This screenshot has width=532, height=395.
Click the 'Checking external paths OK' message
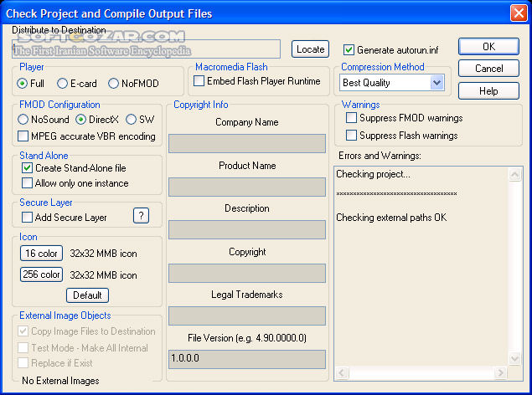391,218
